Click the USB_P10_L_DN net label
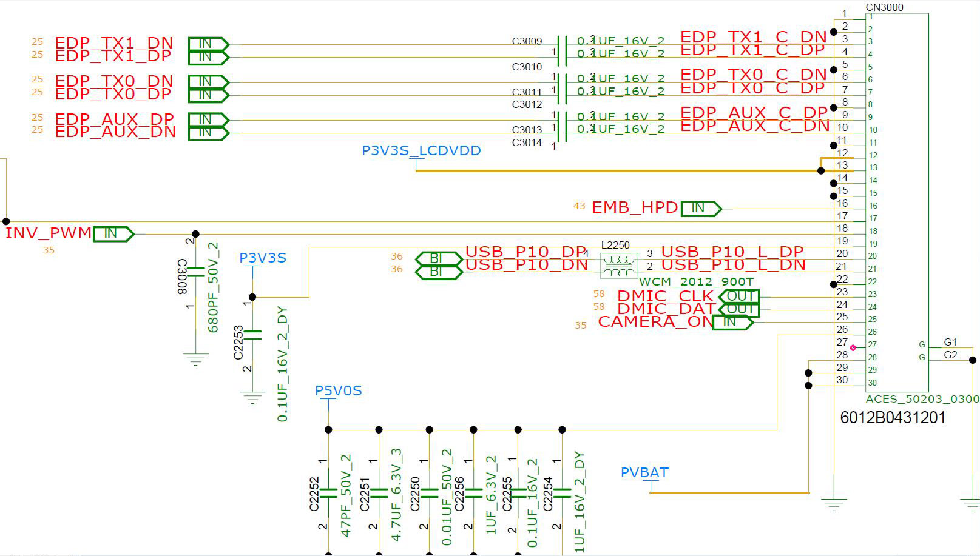980x556 pixels. [x=733, y=265]
